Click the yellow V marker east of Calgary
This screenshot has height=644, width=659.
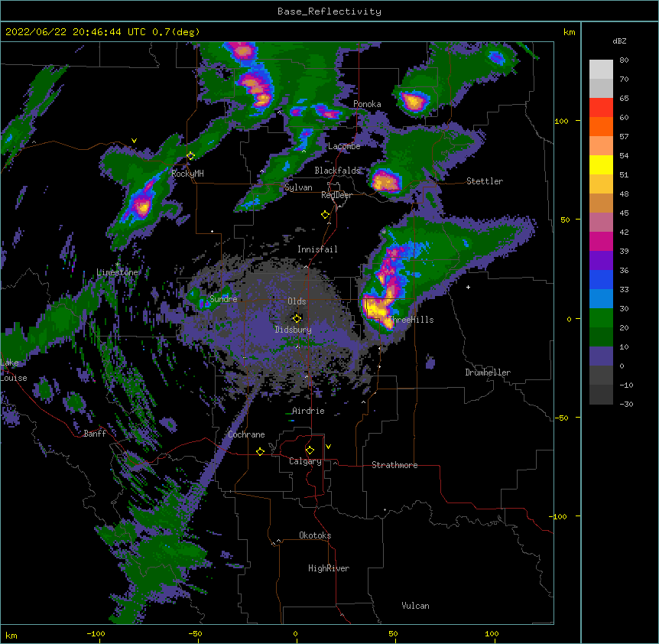tap(328, 447)
